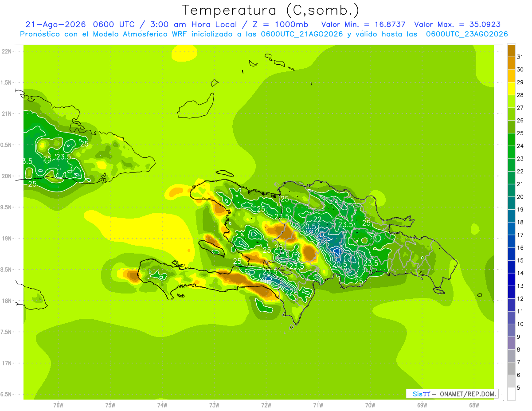This screenshot has width=532, height=411.
Task: Click the "22N" latitude label
Action: click(7, 51)
